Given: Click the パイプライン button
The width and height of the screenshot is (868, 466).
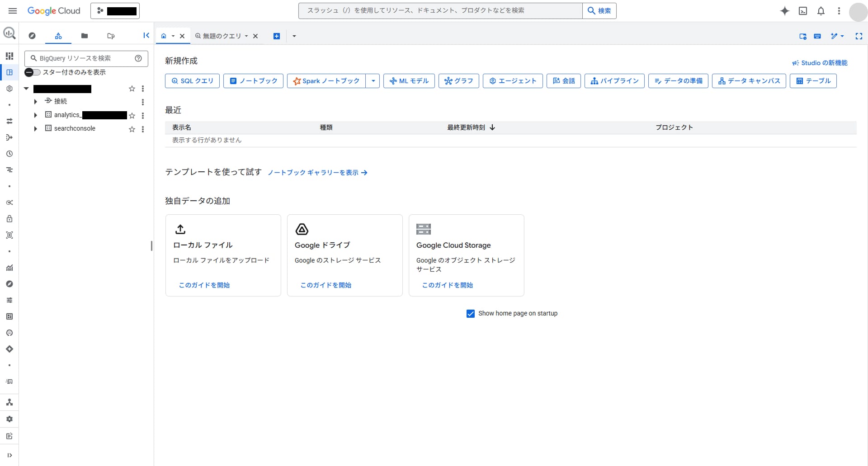Looking at the screenshot, I should click(x=614, y=81).
